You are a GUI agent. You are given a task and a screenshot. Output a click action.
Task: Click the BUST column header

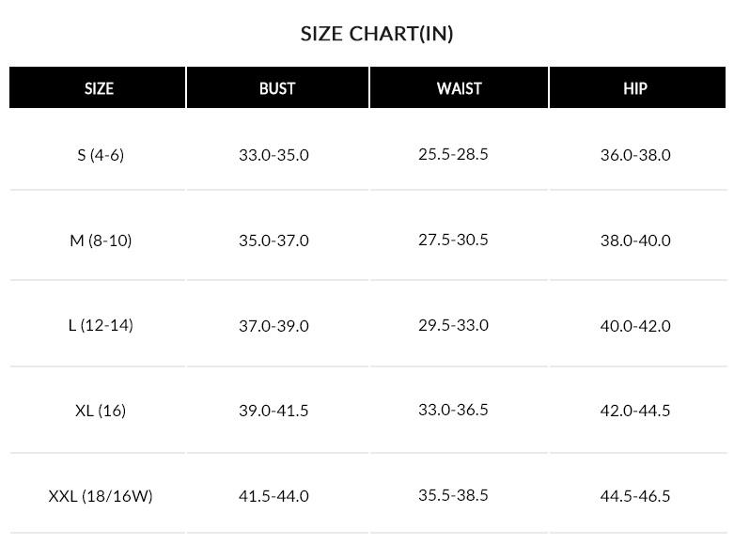(x=277, y=88)
